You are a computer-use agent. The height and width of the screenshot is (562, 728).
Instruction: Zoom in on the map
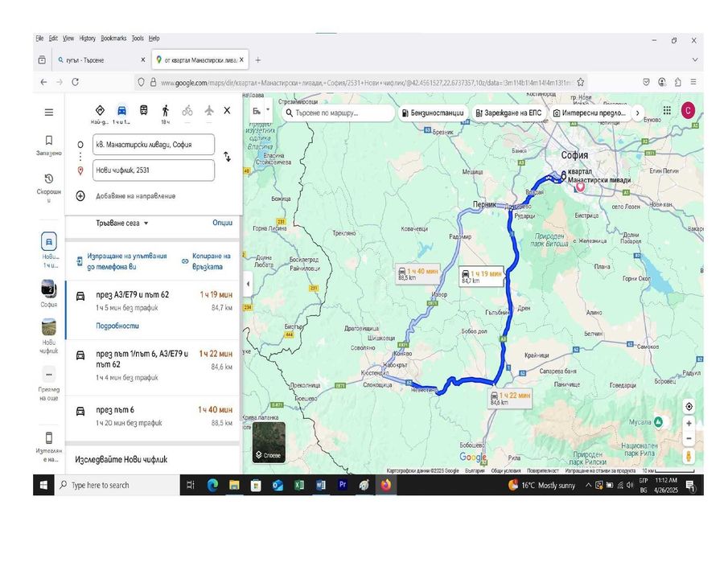[x=689, y=423]
